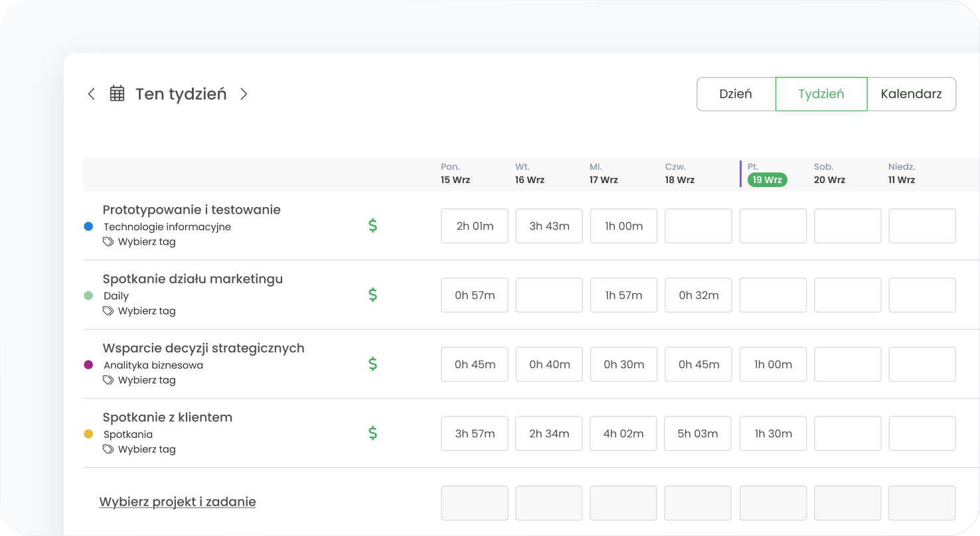
Task: Switch to the Kalendarz view tab
Action: click(x=911, y=94)
